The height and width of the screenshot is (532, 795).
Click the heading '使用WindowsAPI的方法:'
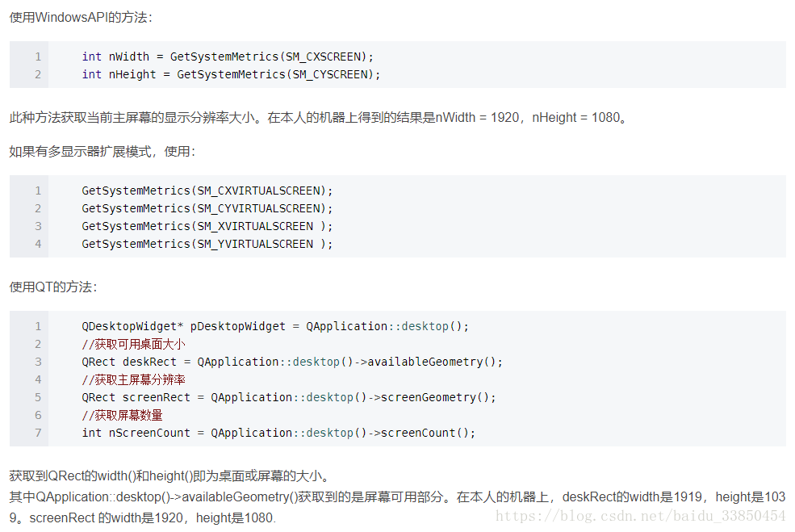coord(81,17)
